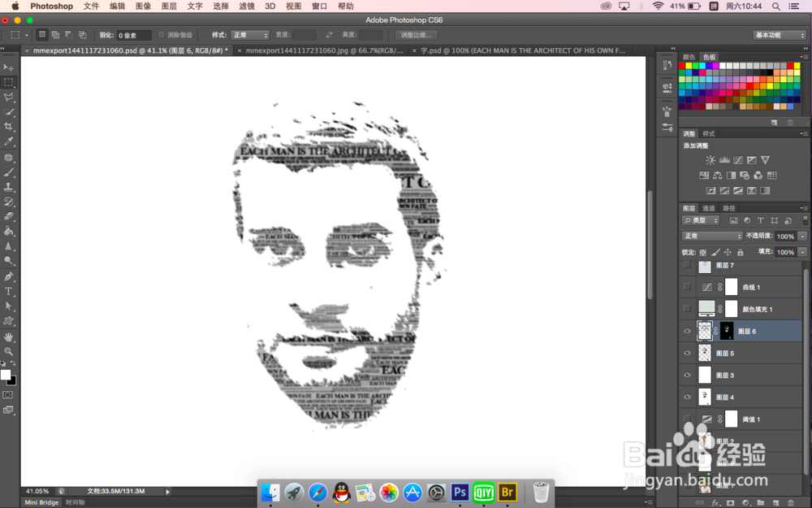Select the History Brush tool

9,202
